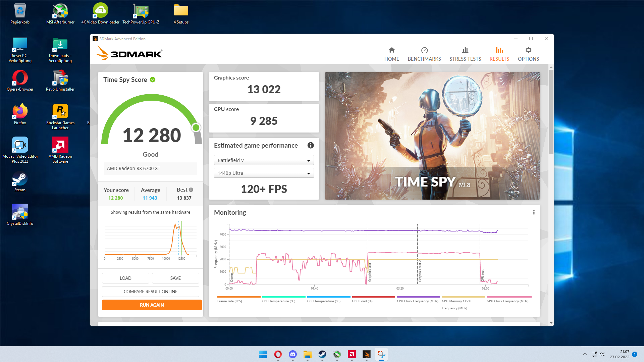Click the Time Spy benchmark image
The image size is (644, 362).
[x=432, y=136]
